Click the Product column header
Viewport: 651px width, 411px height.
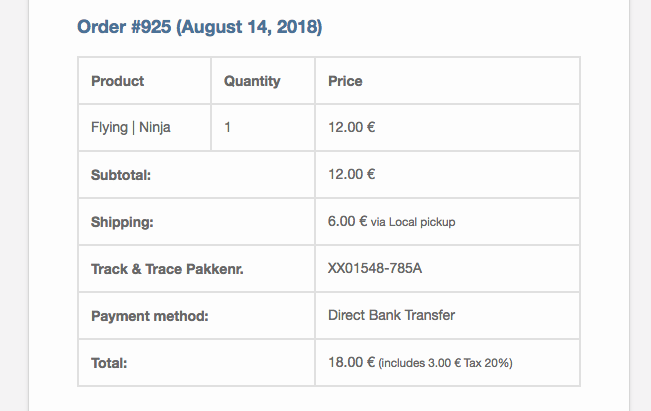coord(117,81)
